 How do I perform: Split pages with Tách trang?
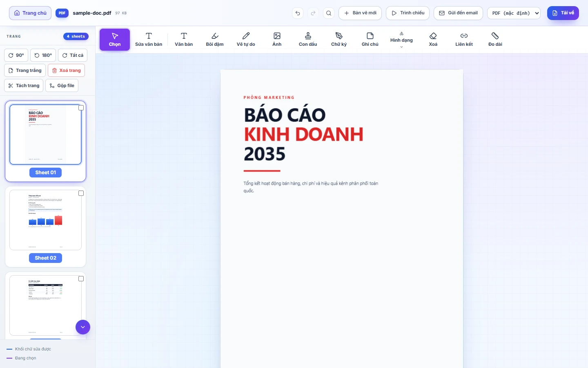pyautogui.click(x=24, y=85)
